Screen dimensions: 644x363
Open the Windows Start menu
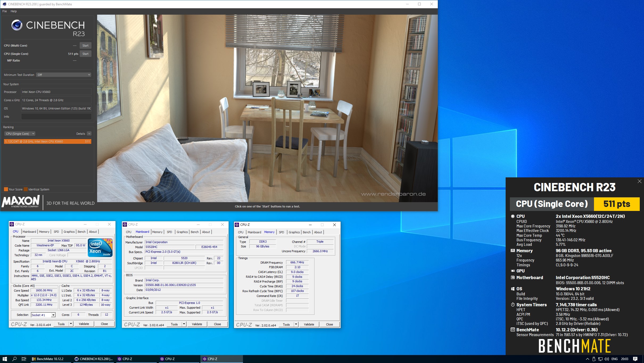click(5, 359)
